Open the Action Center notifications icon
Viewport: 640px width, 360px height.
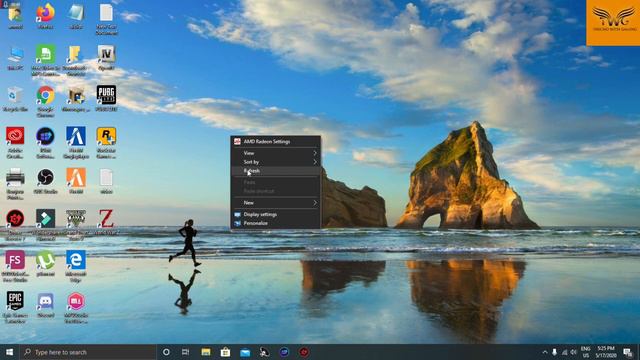coord(628,352)
